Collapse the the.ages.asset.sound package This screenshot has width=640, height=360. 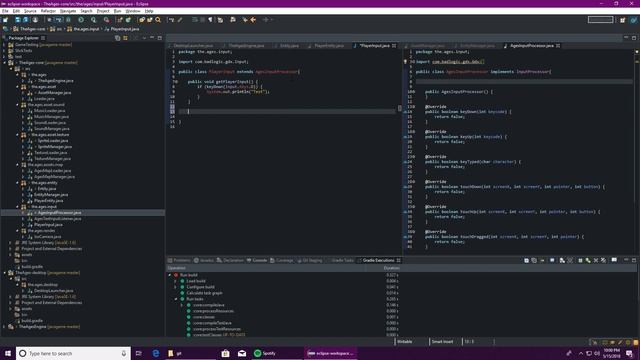18,105
